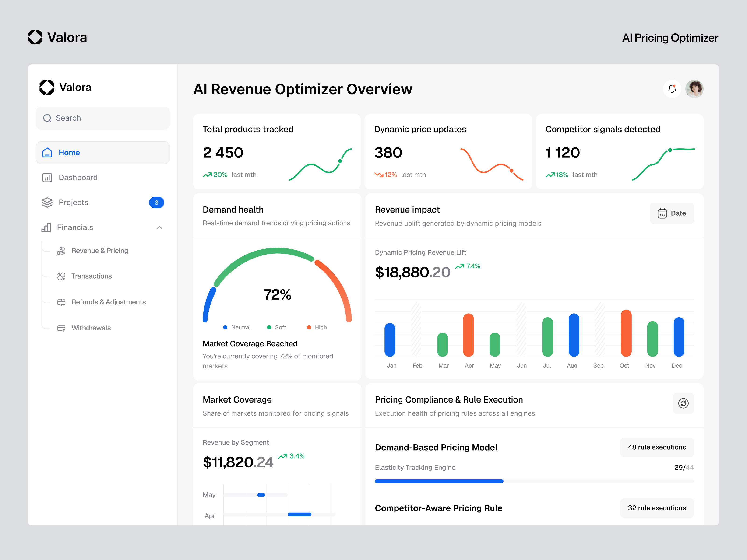The width and height of the screenshot is (747, 560).
Task: Select Home in the sidebar navigation
Action: pyautogui.click(x=69, y=153)
